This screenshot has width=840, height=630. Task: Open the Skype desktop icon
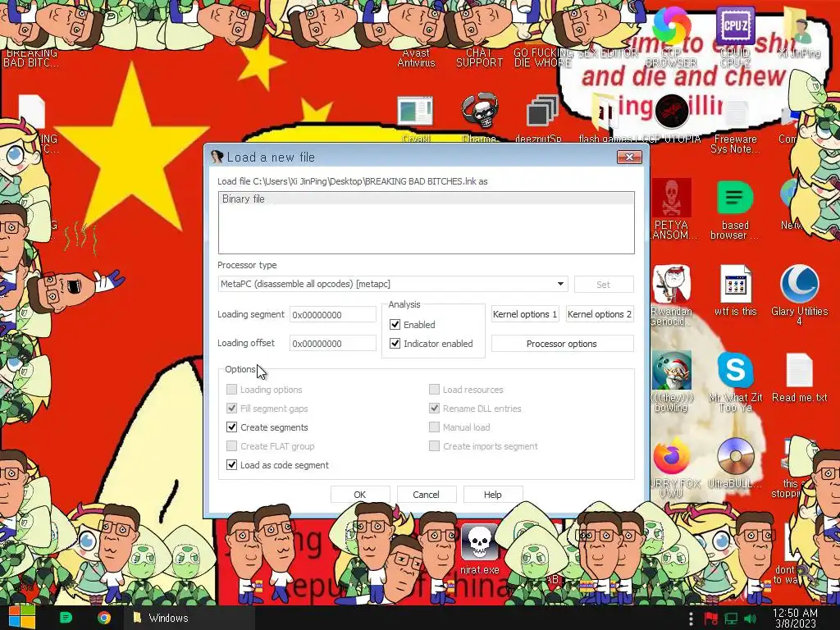pos(735,370)
